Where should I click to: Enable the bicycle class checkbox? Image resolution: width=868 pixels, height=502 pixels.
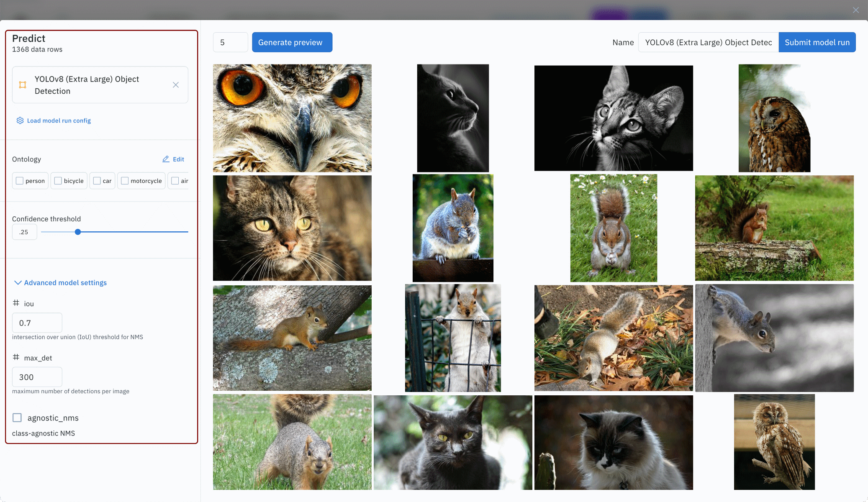[58, 181]
